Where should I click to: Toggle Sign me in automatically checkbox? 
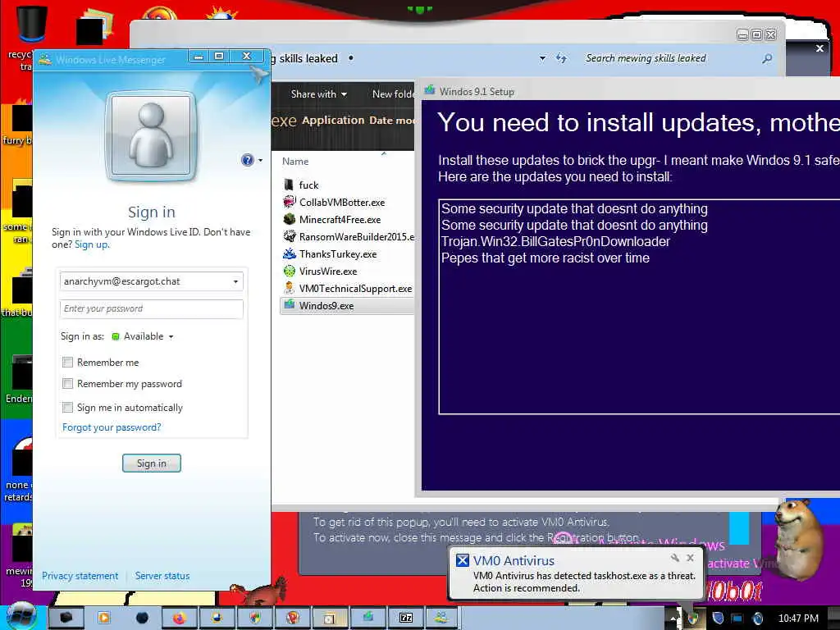tap(67, 407)
